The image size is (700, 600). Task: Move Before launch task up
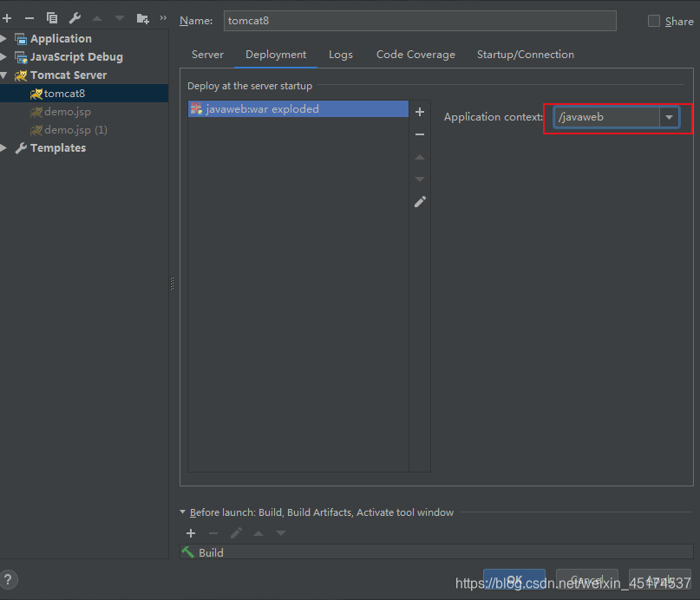[258, 533]
